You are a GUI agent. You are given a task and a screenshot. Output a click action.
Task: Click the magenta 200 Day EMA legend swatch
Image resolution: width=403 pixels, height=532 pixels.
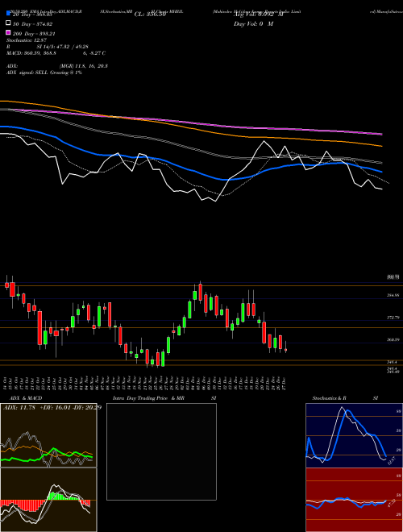(8, 32)
